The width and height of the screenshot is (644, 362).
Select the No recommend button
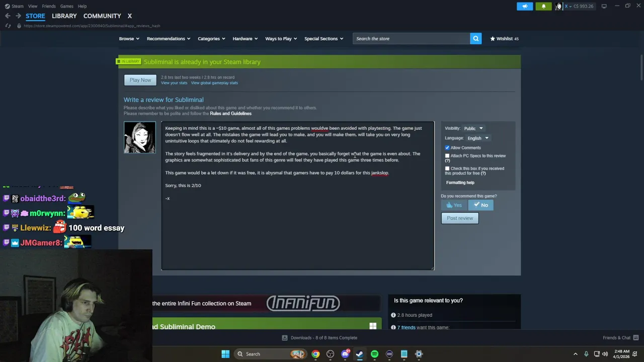point(480,205)
